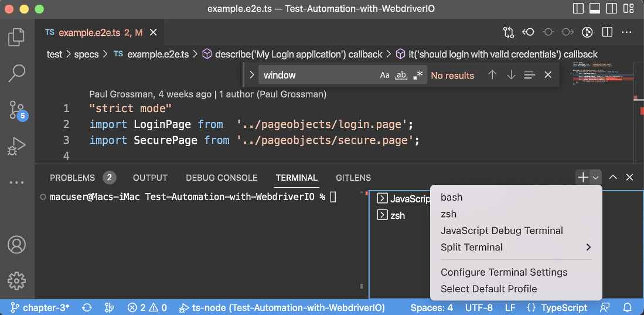Image resolution: width=644 pixels, height=315 pixels.
Task: Split the editor to the right
Action: [607, 32]
